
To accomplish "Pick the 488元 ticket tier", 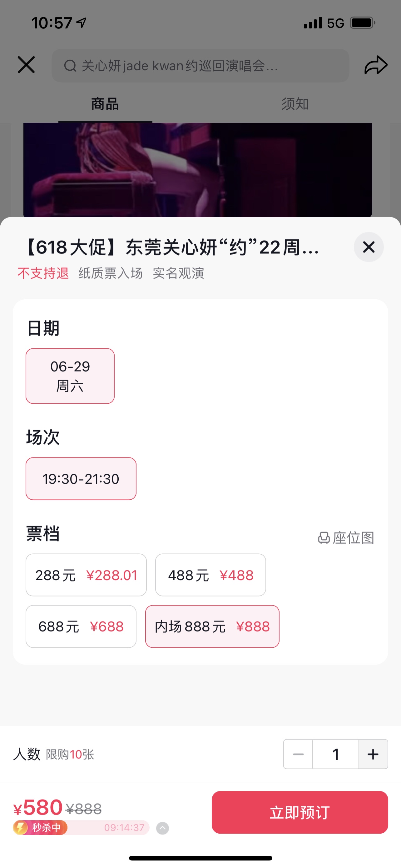I will coord(210,575).
